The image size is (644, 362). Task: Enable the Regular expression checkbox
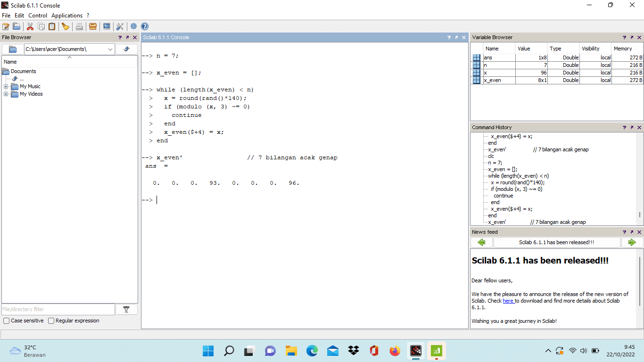tap(51, 321)
